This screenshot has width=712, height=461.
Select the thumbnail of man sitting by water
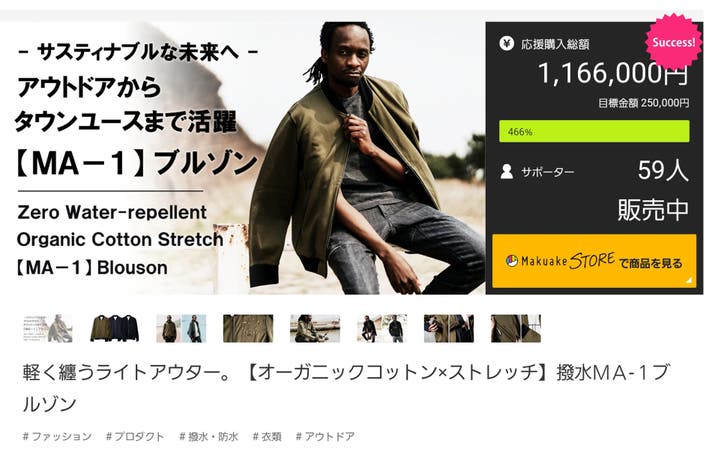(x=315, y=328)
